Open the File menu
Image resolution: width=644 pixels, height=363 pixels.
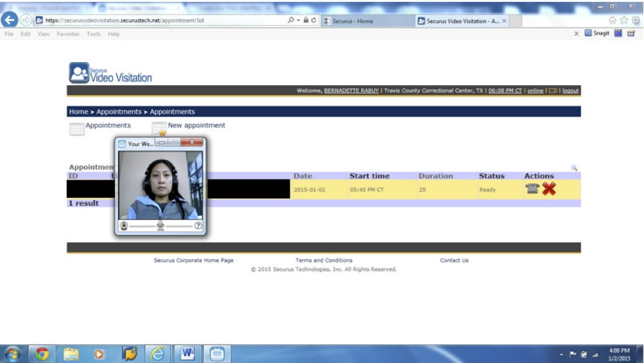tap(9, 34)
